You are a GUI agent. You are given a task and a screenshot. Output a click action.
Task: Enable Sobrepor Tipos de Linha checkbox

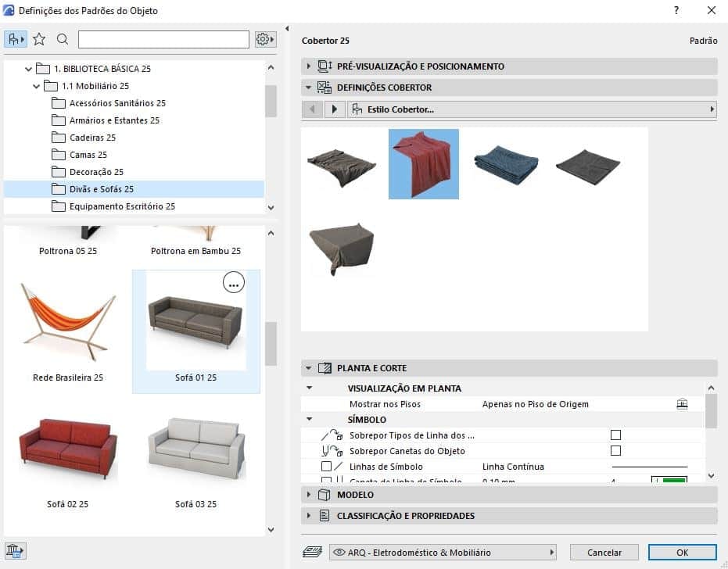[615, 435]
